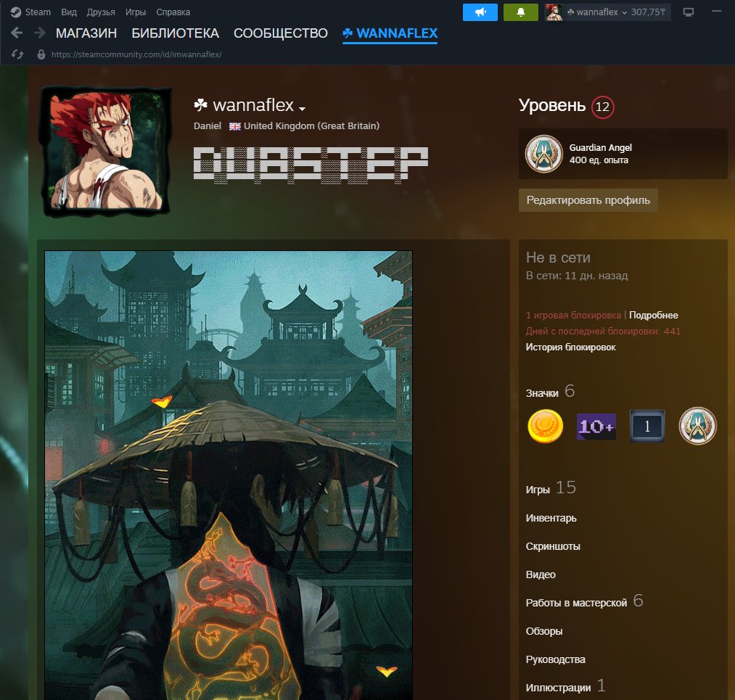Open Инвентарь link
The height and width of the screenshot is (700, 735).
pyautogui.click(x=551, y=518)
